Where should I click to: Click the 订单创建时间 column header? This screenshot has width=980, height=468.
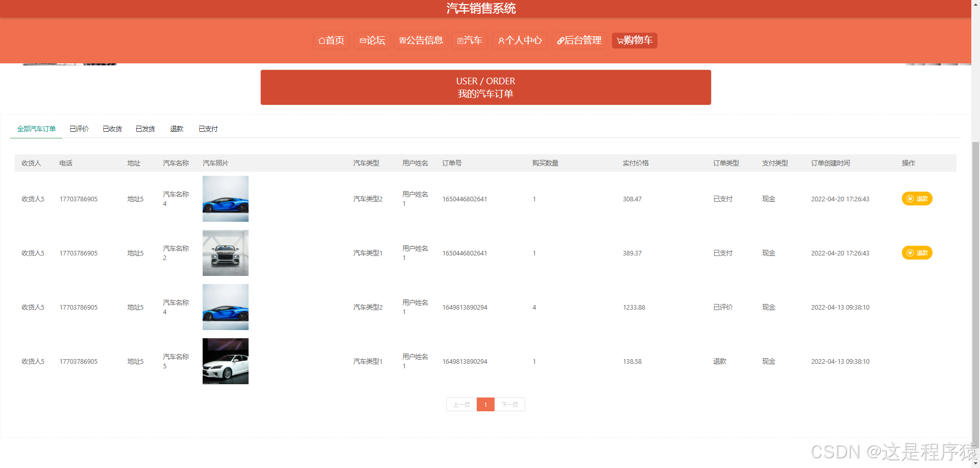click(830, 163)
